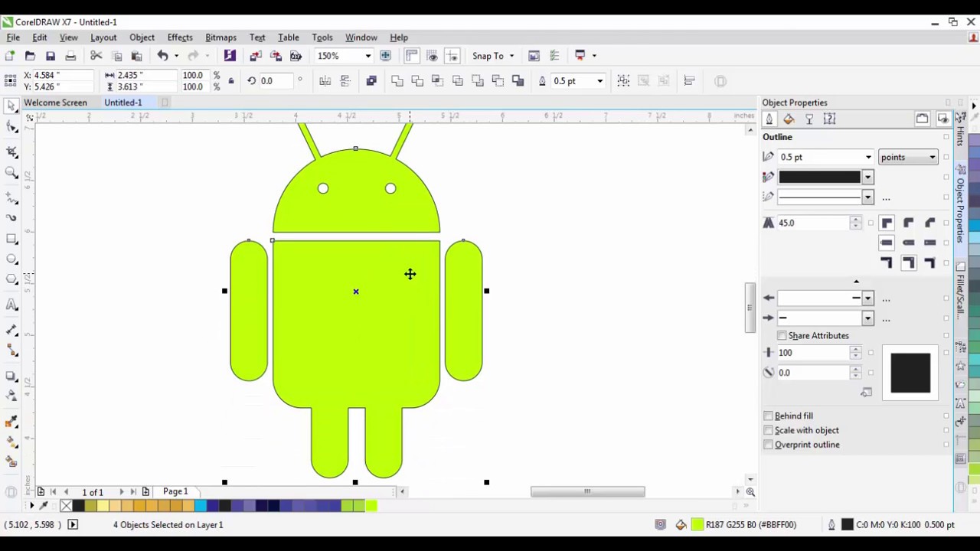Click the Combine objects icon
This screenshot has height=551, width=980.
[371, 81]
